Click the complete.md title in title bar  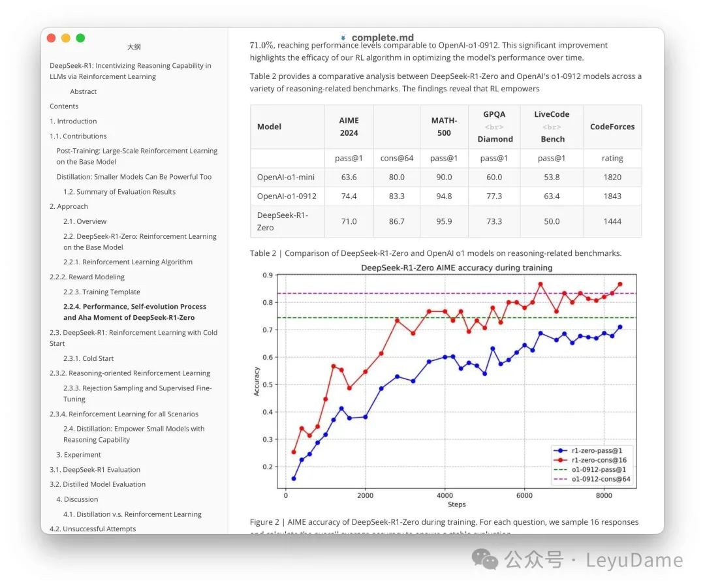click(383, 38)
